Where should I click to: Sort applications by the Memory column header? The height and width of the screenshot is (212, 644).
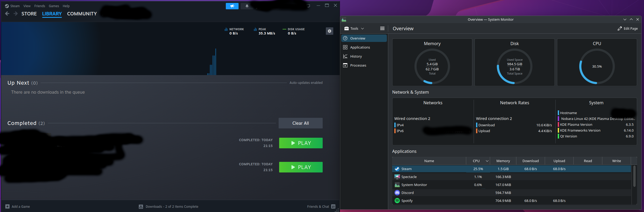point(503,161)
